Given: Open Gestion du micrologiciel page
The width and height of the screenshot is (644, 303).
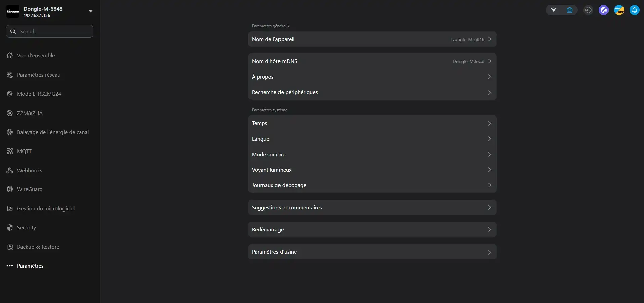Looking at the screenshot, I should [46, 209].
